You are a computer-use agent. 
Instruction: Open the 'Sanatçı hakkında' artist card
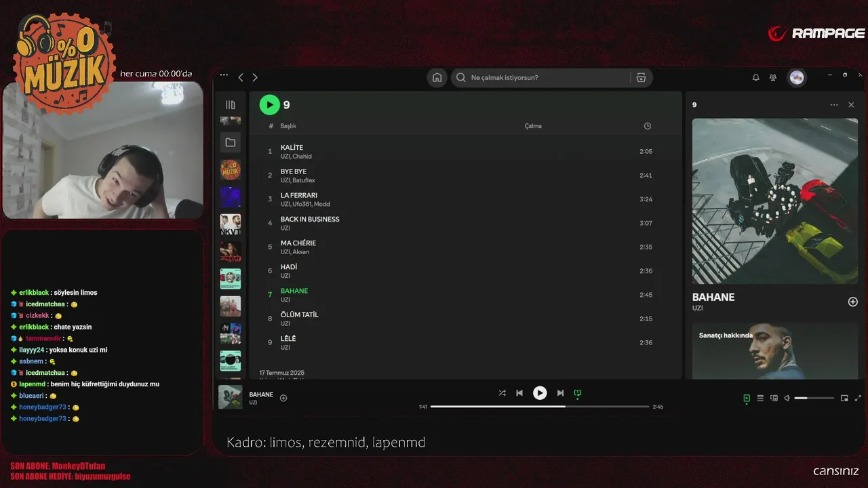tap(775, 350)
